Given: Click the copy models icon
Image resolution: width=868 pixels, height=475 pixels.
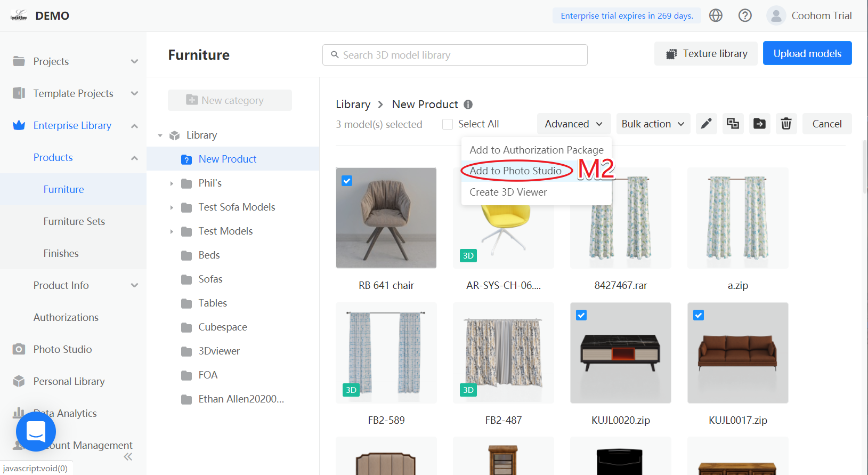Looking at the screenshot, I should point(733,124).
